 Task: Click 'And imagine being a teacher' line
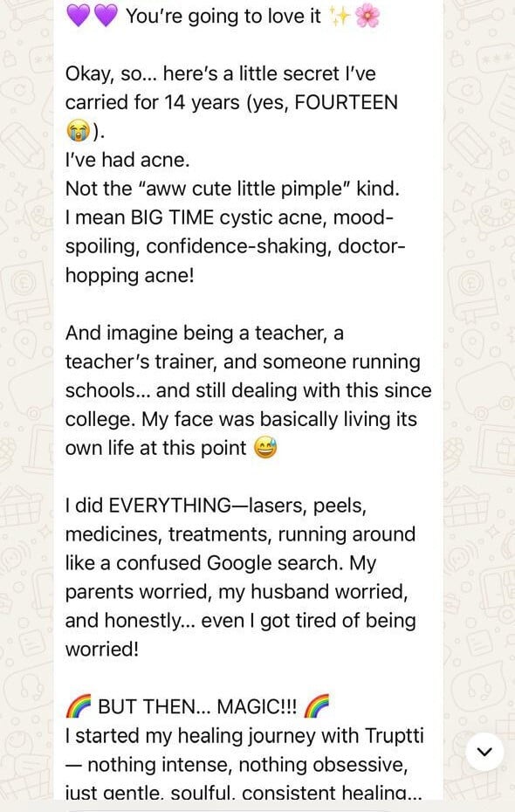(x=204, y=333)
